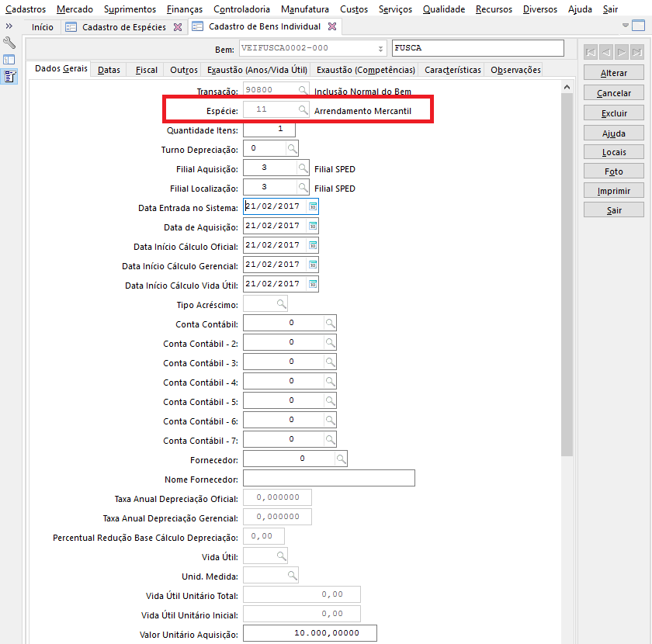Switch to the Observações tab
This screenshot has height=644, width=652.
[x=515, y=70]
